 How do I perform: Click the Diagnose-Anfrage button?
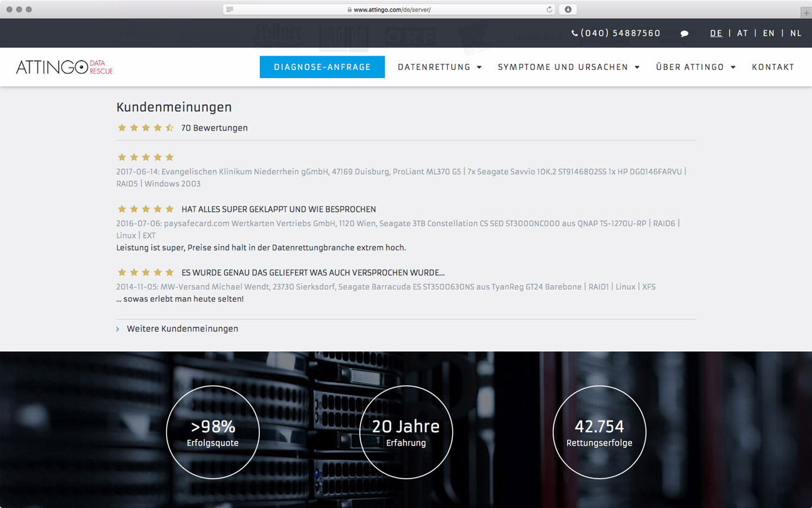click(x=322, y=67)
